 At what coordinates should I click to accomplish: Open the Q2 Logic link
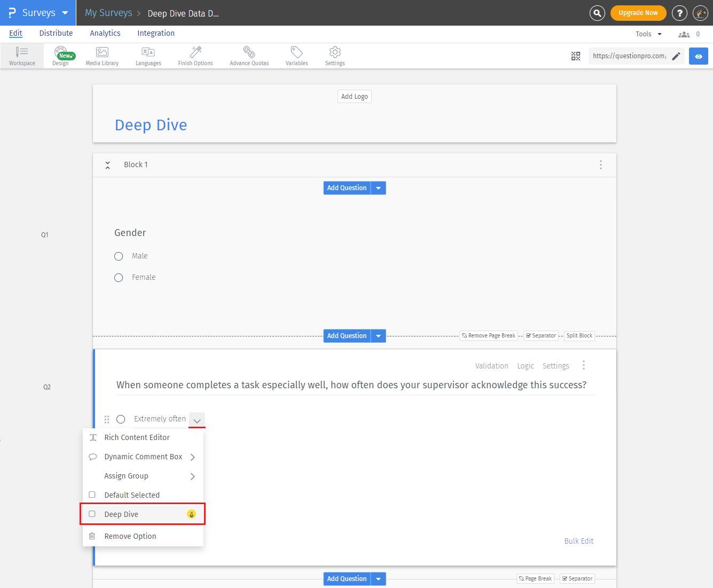pos(526,366)
